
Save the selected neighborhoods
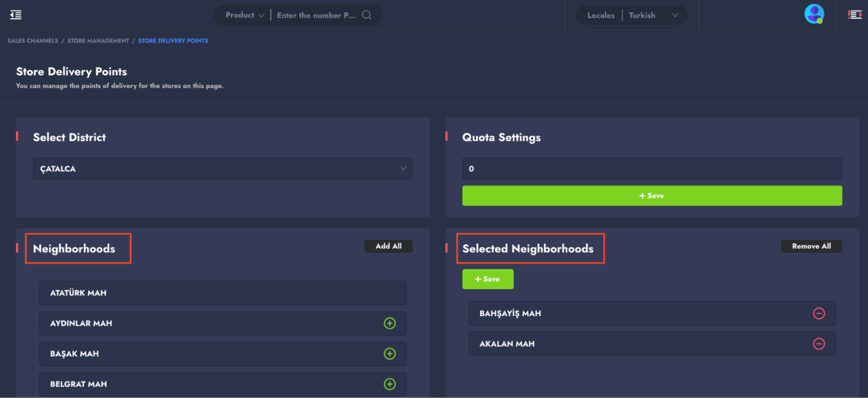point(488,279)
